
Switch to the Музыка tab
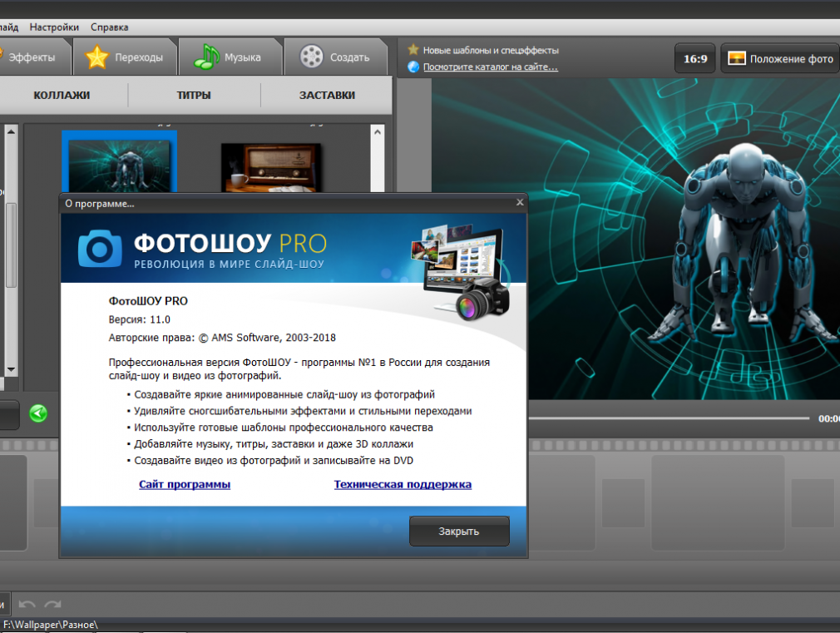click(230, 57)
